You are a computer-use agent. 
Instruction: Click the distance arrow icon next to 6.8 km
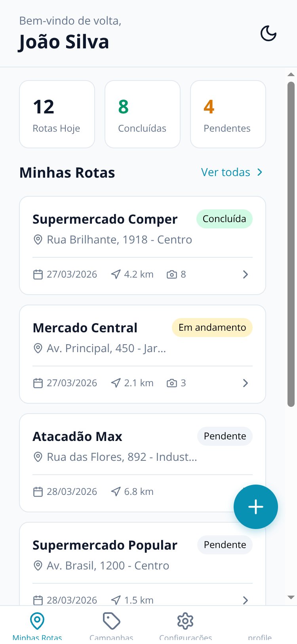[x=116, y=492]
